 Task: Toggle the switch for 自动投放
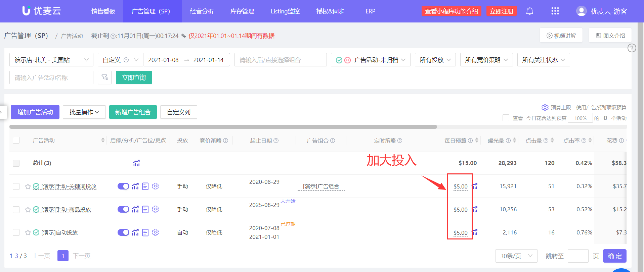(x=123, y=232)
